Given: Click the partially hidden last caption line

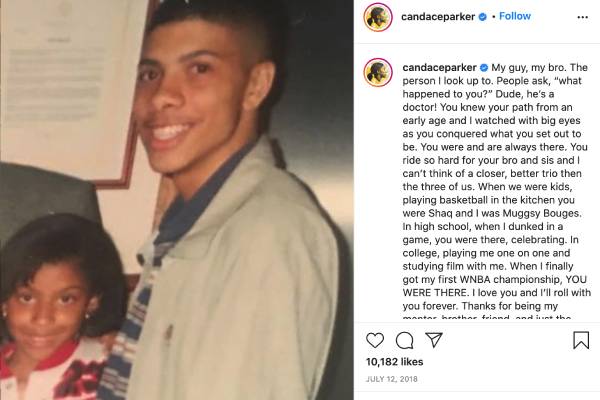Looking at the screenshot, I should click(487, 317).
